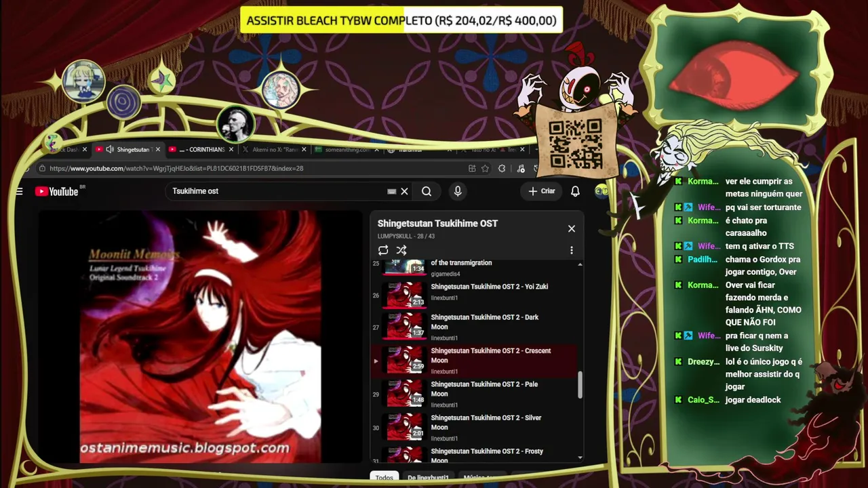This screenshot has width=868, height=488.
Task: Click the browser address bar URL
Action: 176,168
